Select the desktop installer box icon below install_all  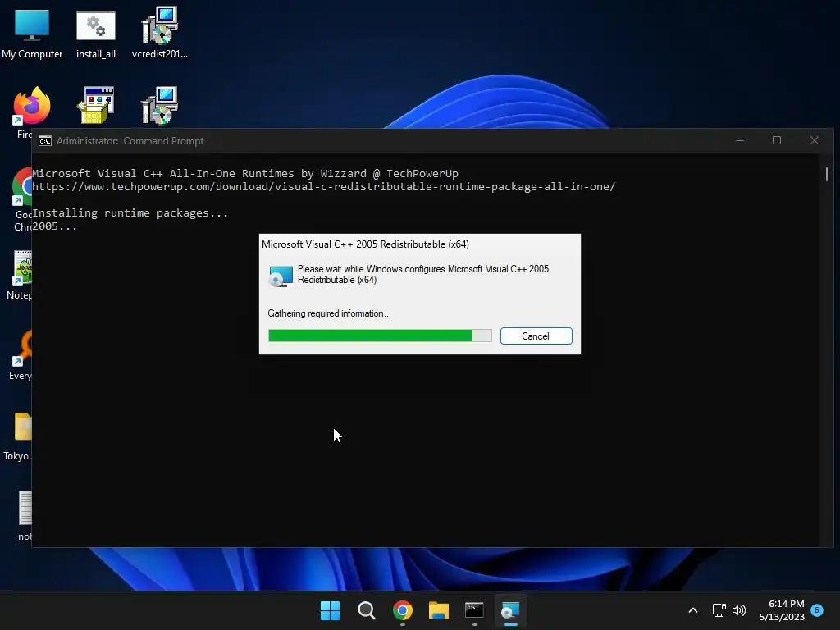coord(96,106)
